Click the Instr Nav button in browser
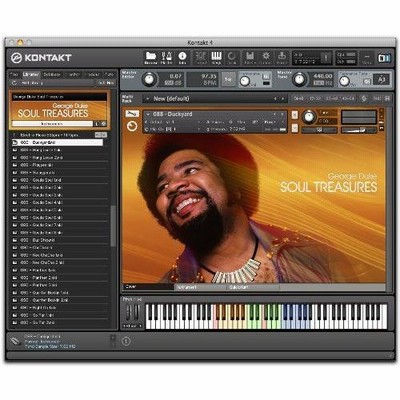 coord(106,83)
